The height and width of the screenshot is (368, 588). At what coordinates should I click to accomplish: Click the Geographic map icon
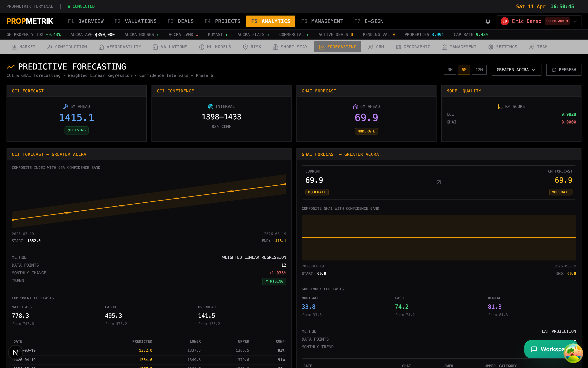coord(398,47)
